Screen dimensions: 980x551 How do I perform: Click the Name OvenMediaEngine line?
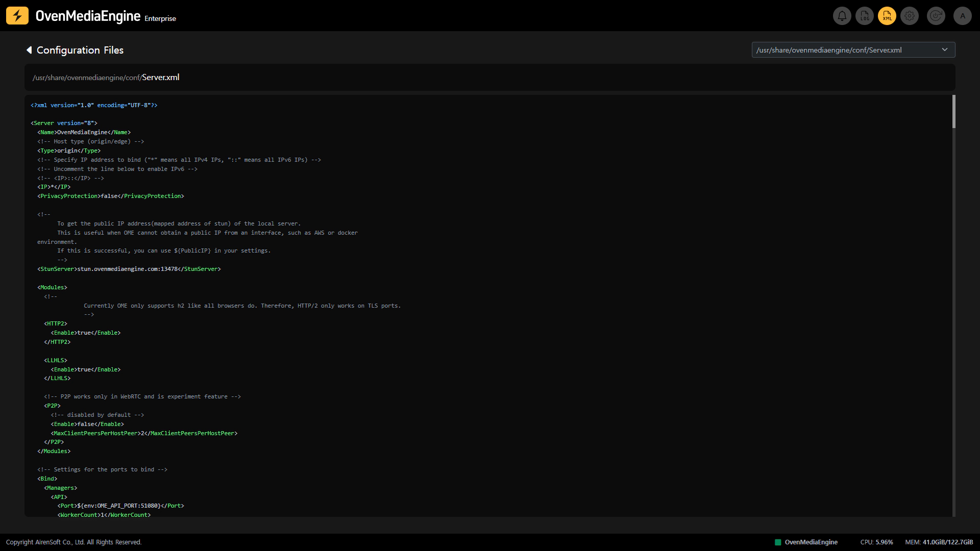[84, 132]
